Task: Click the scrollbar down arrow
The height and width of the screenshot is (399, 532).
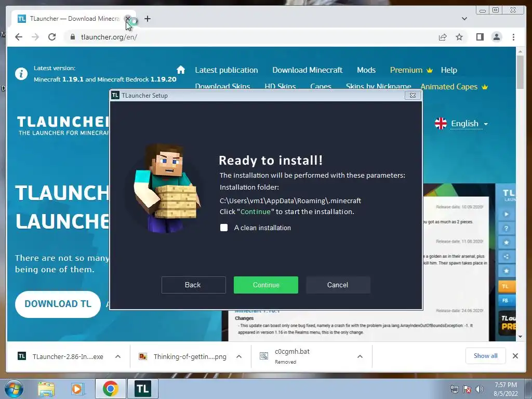Action: coord(520,337)
